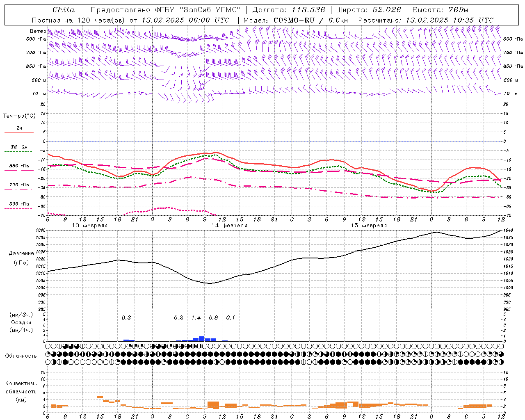Click the elevation value "Высота: 769м"
The image size is (525, 420).
click(x=440, y=10)
